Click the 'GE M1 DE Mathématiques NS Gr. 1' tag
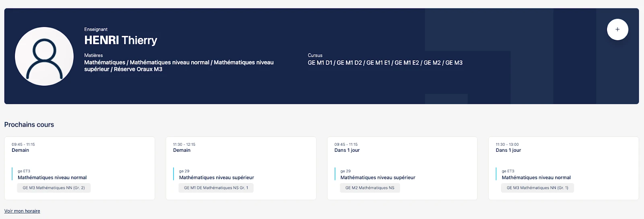644x219 pixels. pos(216,188)
